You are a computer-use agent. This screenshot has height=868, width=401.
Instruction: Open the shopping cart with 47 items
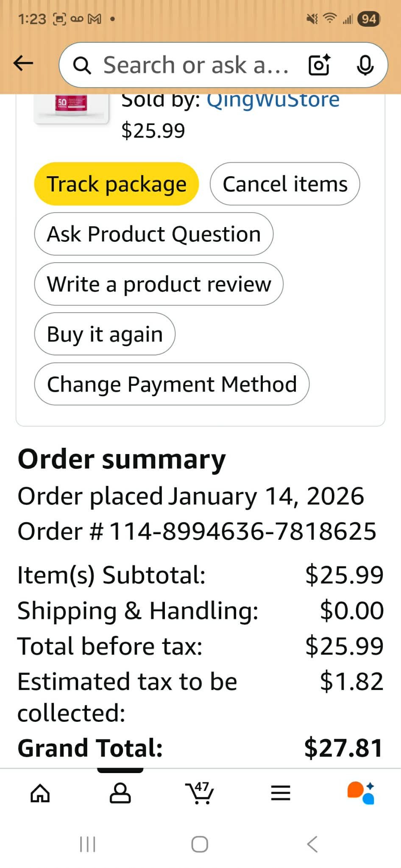199,793
